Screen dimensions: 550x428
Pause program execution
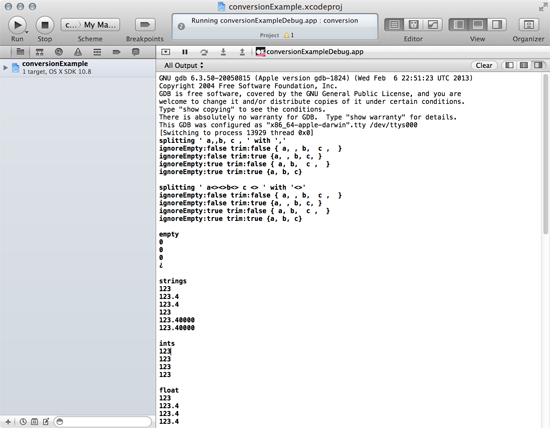click(185, 52)
